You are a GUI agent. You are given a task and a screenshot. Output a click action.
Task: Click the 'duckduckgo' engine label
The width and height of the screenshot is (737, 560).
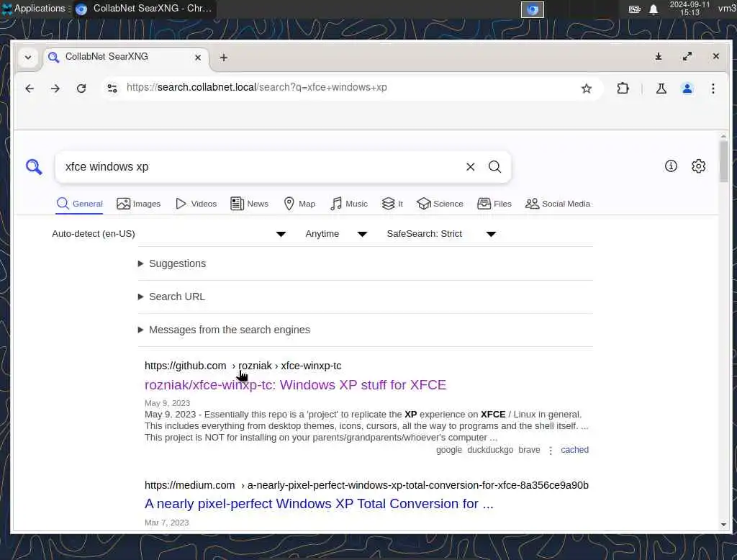pyautogui.click(x=490, y=449)
